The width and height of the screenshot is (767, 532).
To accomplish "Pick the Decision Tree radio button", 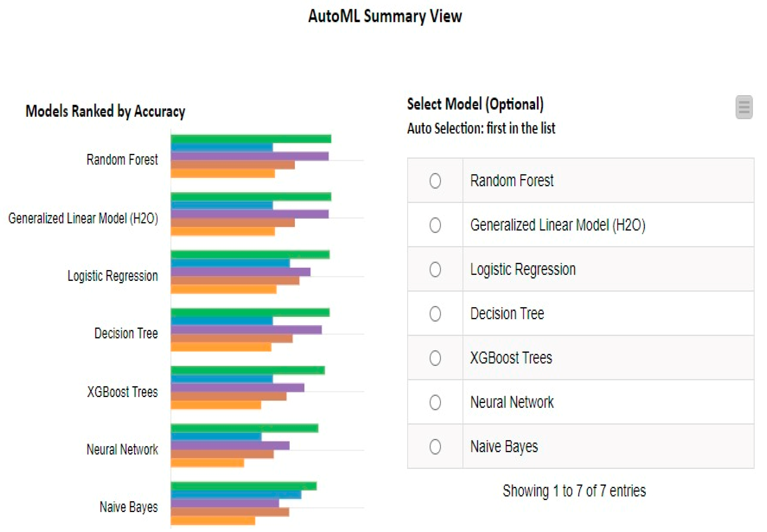I will [435, 314].
